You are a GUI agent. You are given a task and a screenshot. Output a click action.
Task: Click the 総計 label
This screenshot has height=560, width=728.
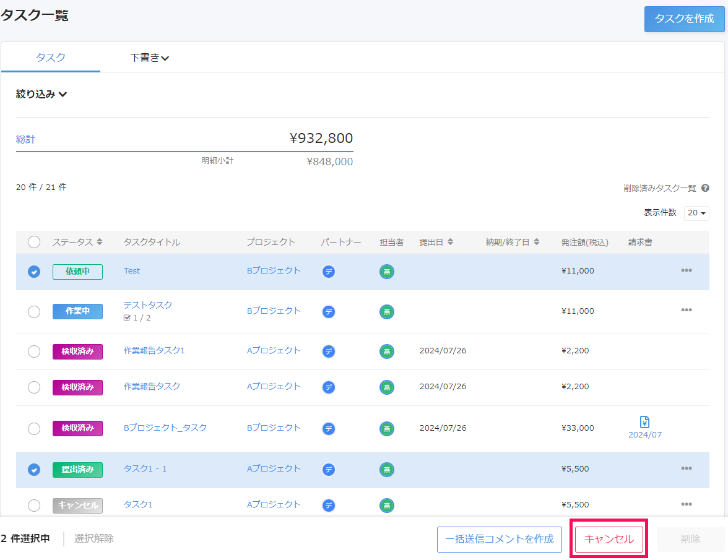pos(25,139)
